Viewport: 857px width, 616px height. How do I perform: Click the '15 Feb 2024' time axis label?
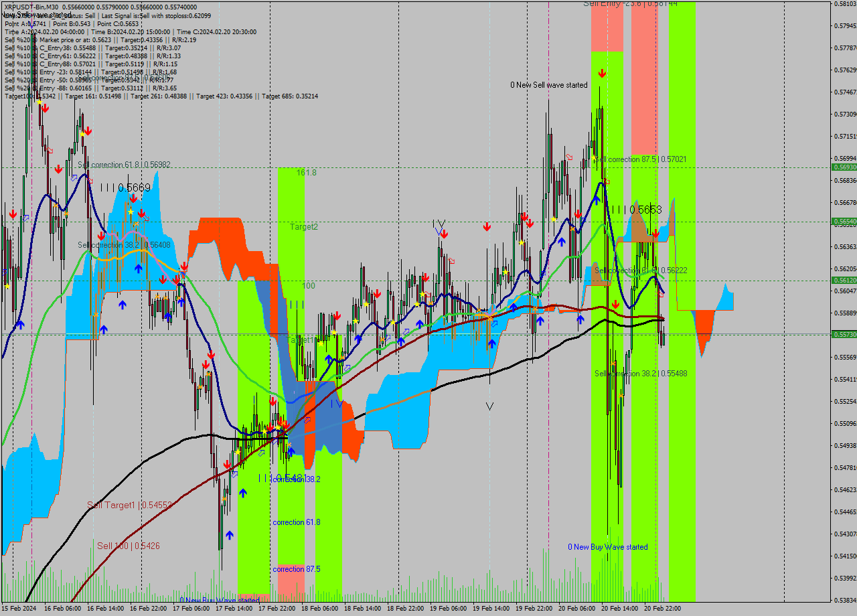tap(19, 608)
